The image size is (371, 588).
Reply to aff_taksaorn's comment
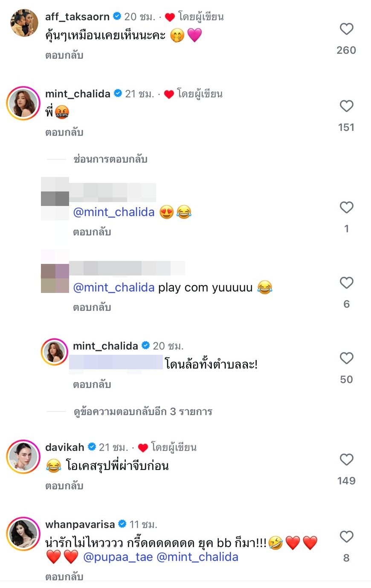pos(64,55)
